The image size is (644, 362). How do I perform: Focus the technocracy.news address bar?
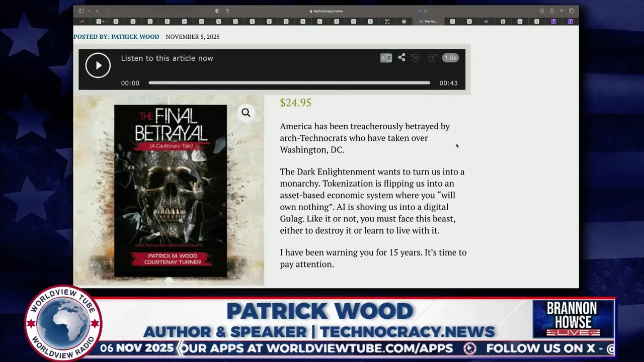coord(326,11)
